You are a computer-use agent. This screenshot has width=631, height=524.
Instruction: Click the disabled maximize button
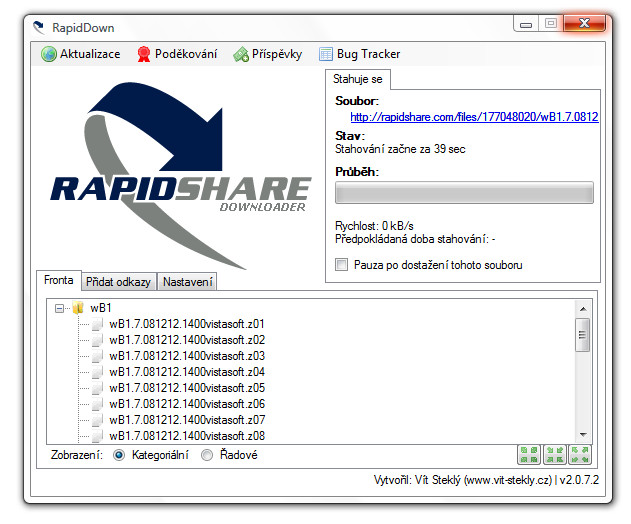tap(551, 24)
